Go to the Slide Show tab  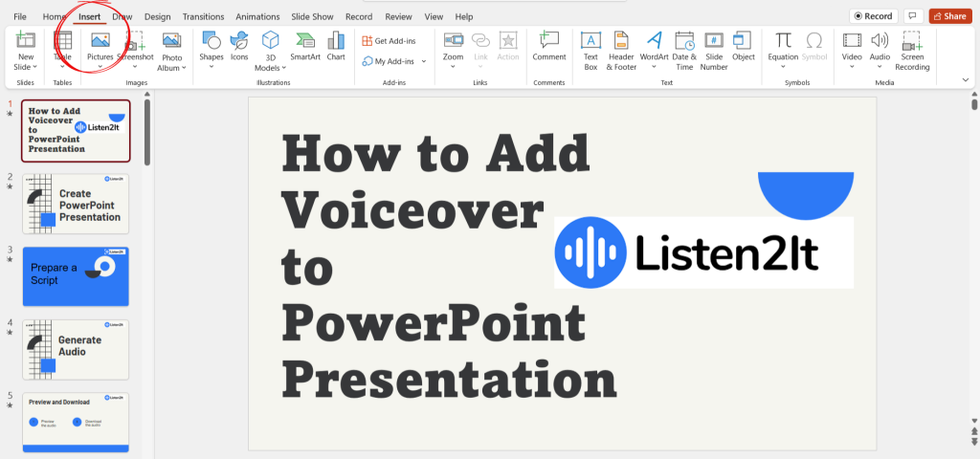pyautogui.click(x=313, y=17)
